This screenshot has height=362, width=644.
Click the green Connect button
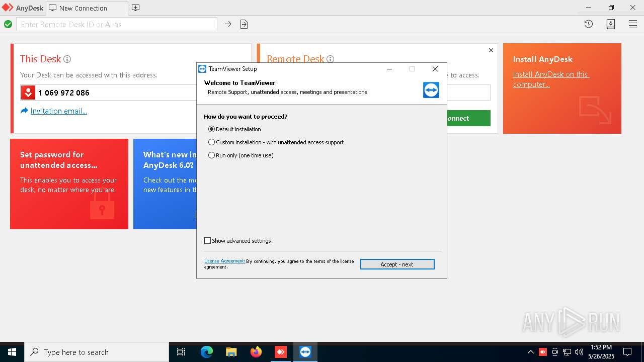(x=468, y=118)
